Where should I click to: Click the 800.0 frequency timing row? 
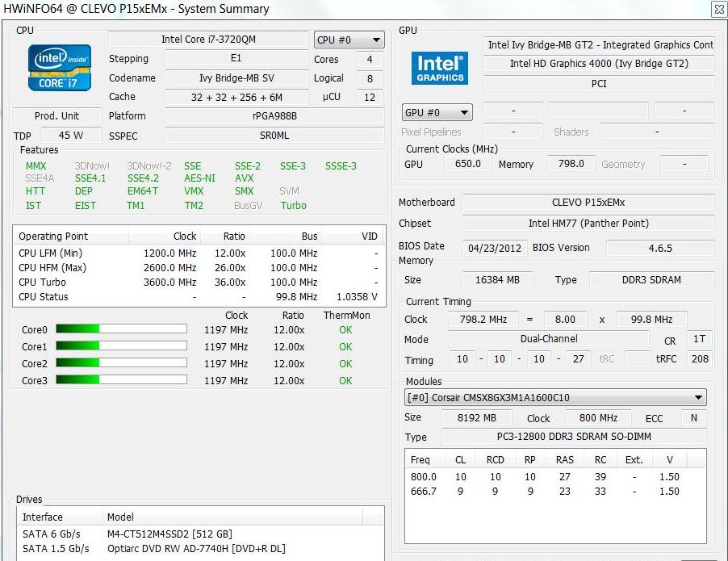pos(546,477)
